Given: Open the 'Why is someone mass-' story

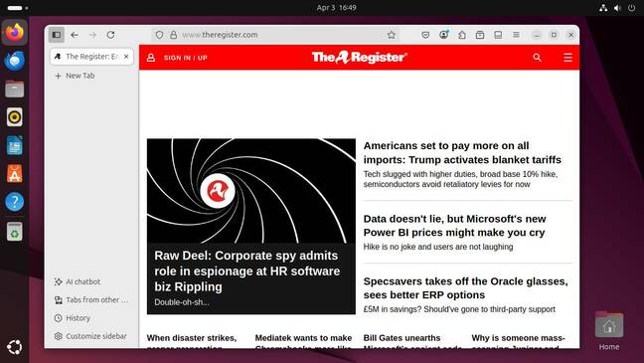Looking at the screenshot, I should [x=519, y=341].
